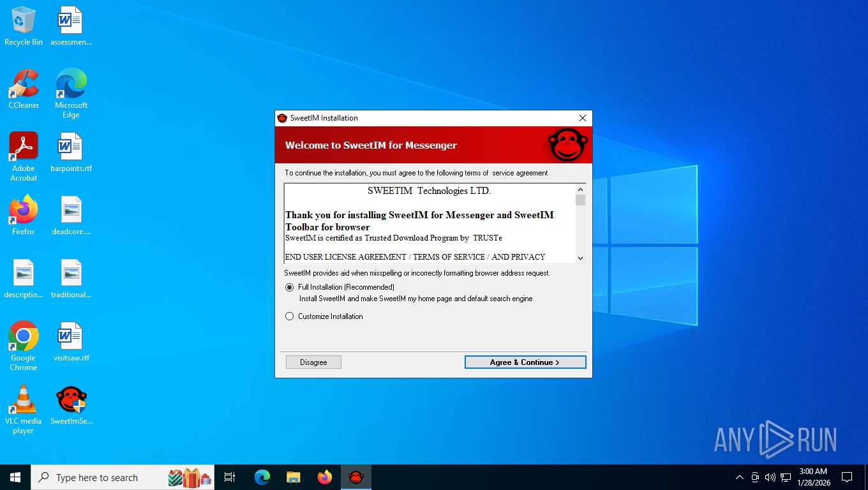Open the taskbar clock and date
Image resolution: width=868 pixels, height=490 pixels.
coord(813,477)
